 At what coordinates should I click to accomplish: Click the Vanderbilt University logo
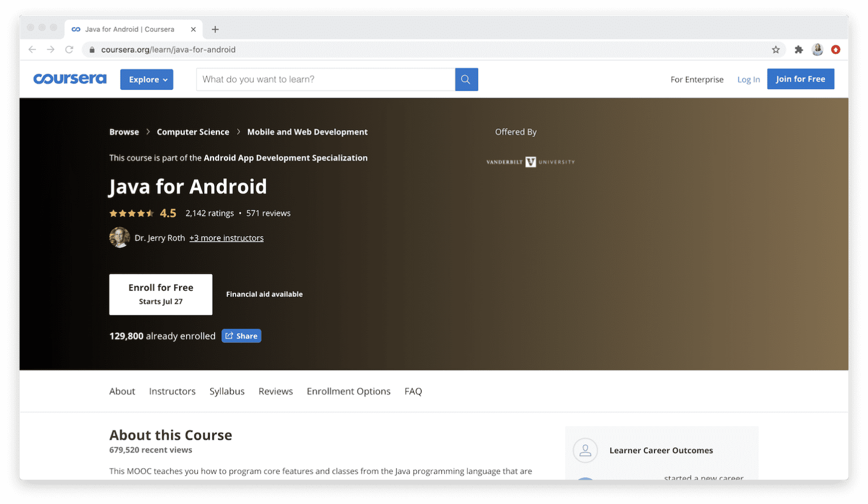coord(530,162)
